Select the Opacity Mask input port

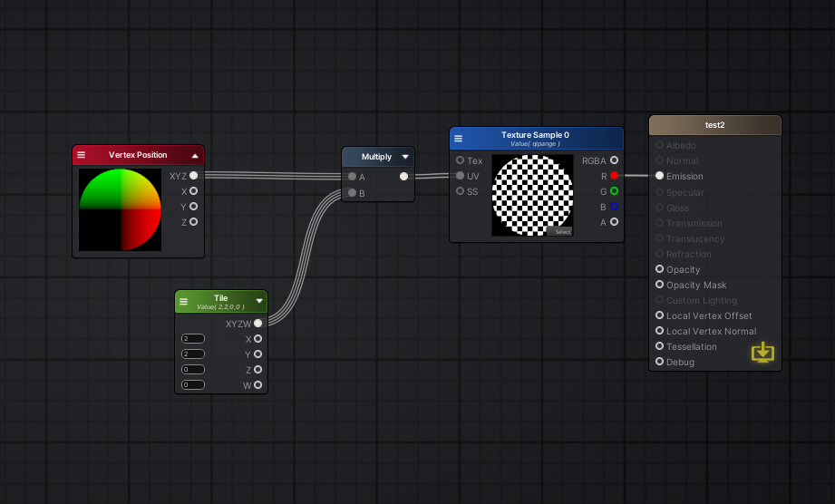point(659,285)
